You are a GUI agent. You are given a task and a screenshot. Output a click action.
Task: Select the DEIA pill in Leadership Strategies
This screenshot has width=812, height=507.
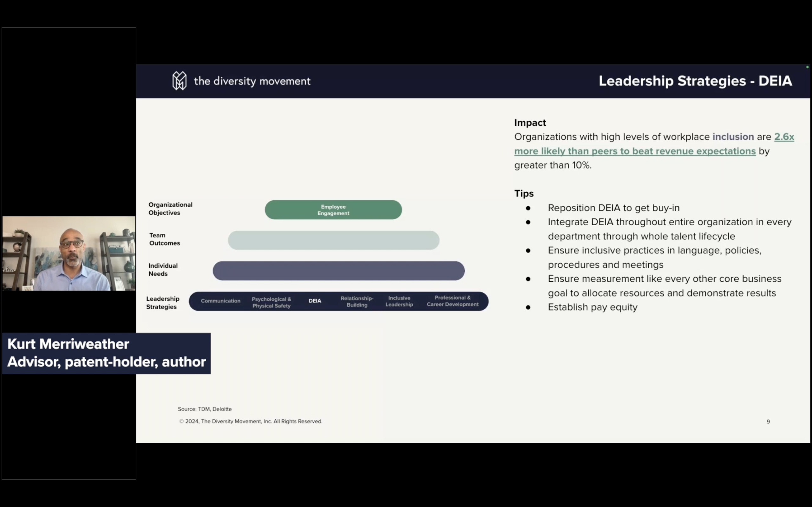315,301
